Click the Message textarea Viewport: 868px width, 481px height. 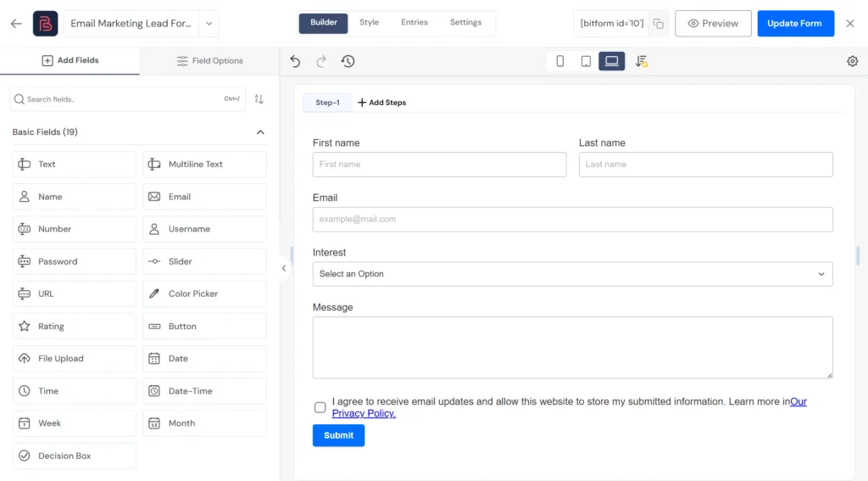(572, 348)
